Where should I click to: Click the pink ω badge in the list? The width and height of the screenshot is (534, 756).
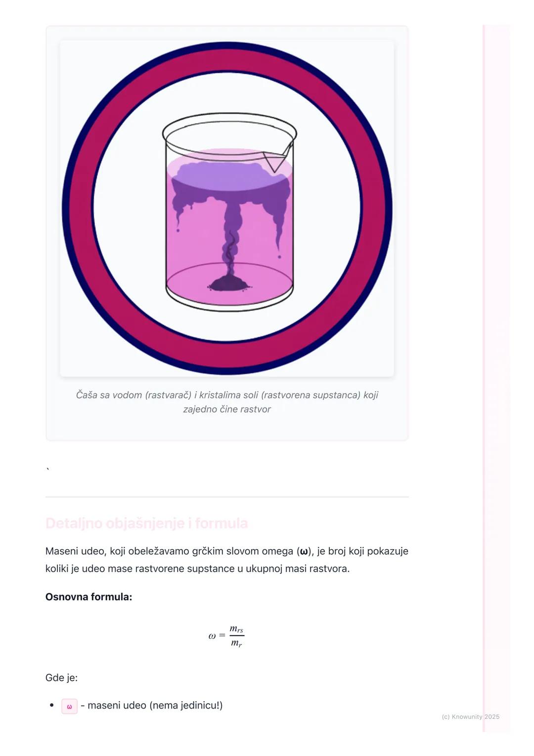point(69,706)
